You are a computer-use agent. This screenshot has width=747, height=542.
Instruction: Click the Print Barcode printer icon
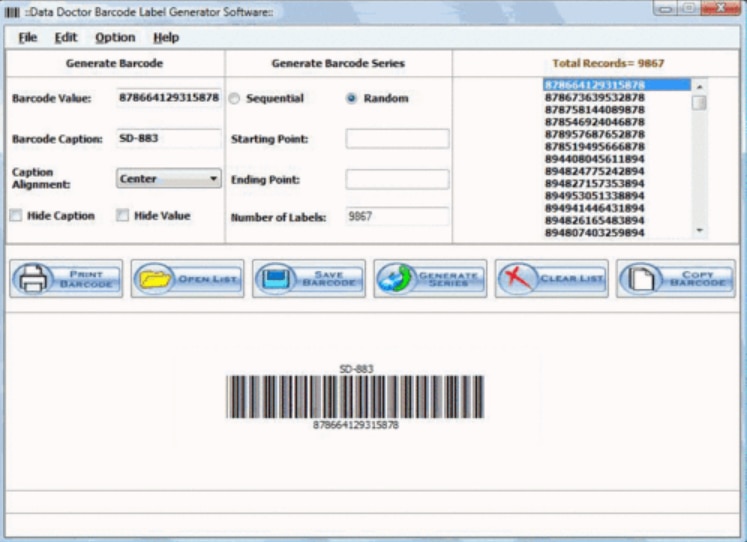coord(32,279)
